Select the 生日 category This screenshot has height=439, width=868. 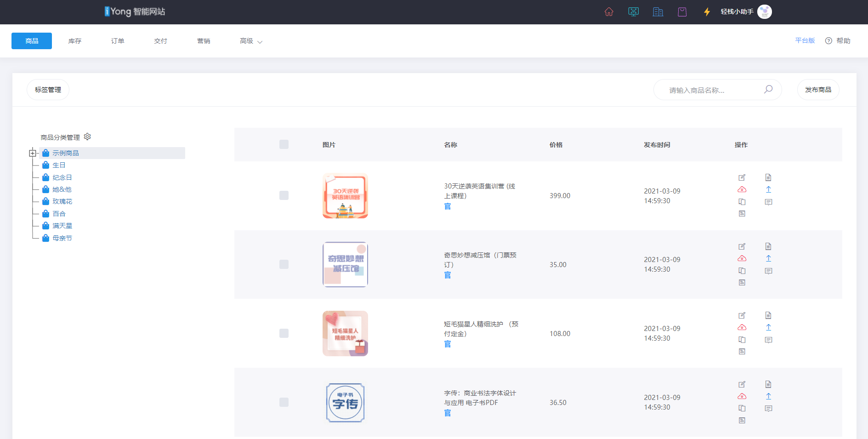[x=59, y=165]
